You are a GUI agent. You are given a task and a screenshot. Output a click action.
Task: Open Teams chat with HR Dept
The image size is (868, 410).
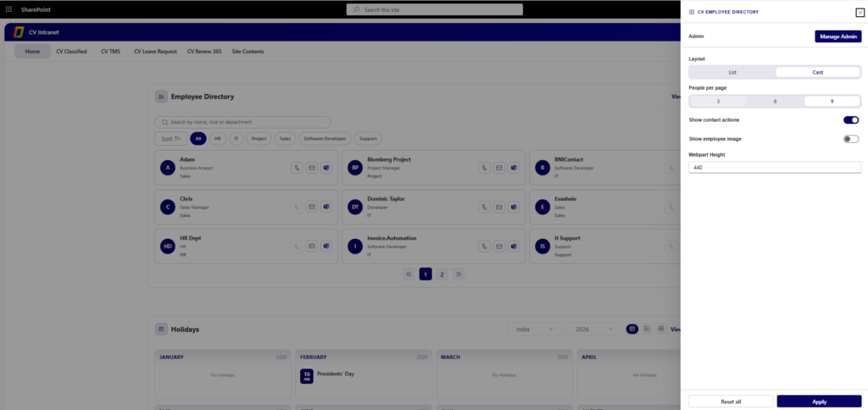(326, 247)
